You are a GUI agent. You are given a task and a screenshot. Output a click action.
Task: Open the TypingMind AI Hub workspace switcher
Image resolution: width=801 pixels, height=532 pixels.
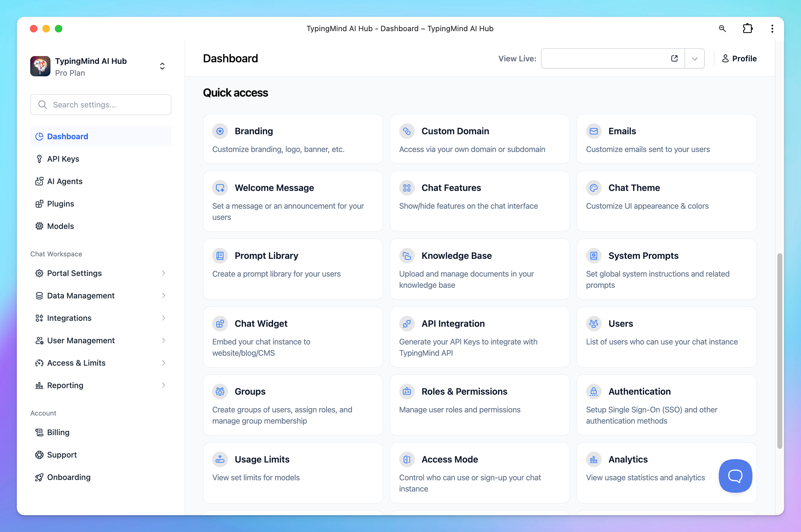coord(162,66)
